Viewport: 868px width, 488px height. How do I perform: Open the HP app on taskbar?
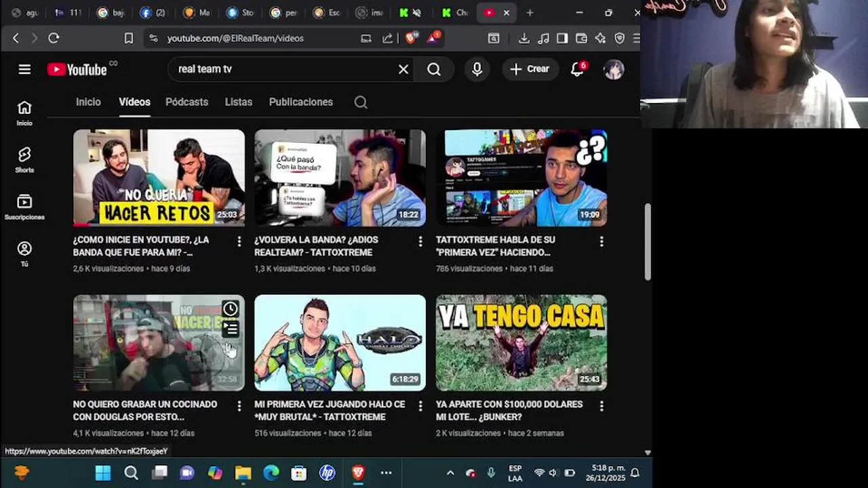pos(328,473)
